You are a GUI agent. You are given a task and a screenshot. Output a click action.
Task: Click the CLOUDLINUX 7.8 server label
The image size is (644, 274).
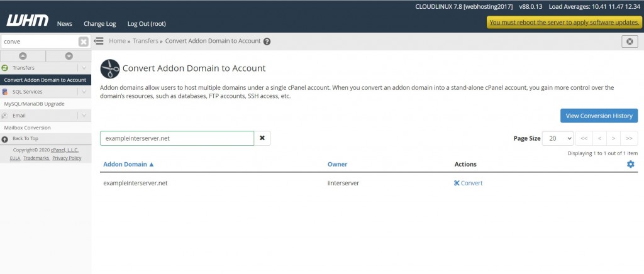464,6
